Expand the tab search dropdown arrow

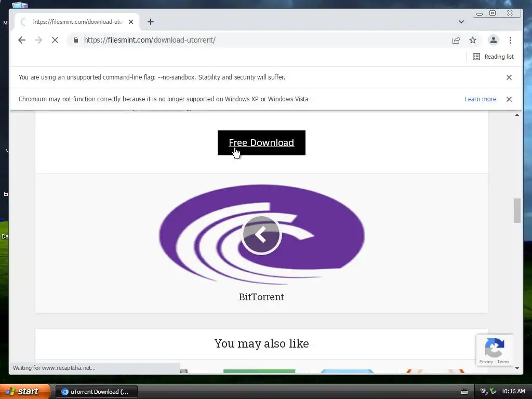coord(461,22)
